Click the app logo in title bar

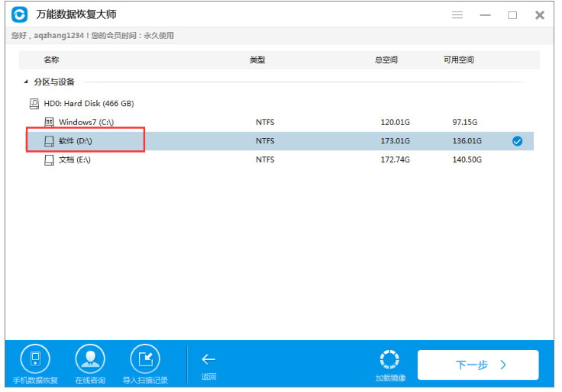tap(21, 15)
